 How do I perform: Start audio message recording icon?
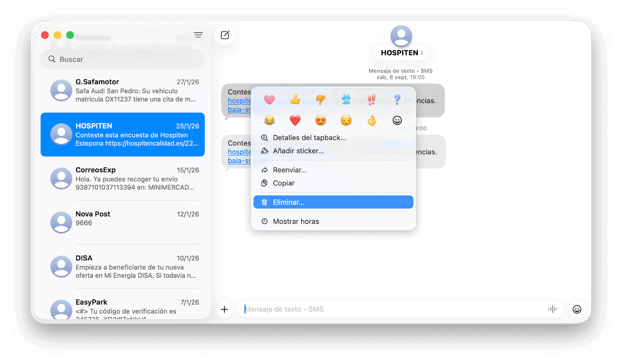point(552,309)
